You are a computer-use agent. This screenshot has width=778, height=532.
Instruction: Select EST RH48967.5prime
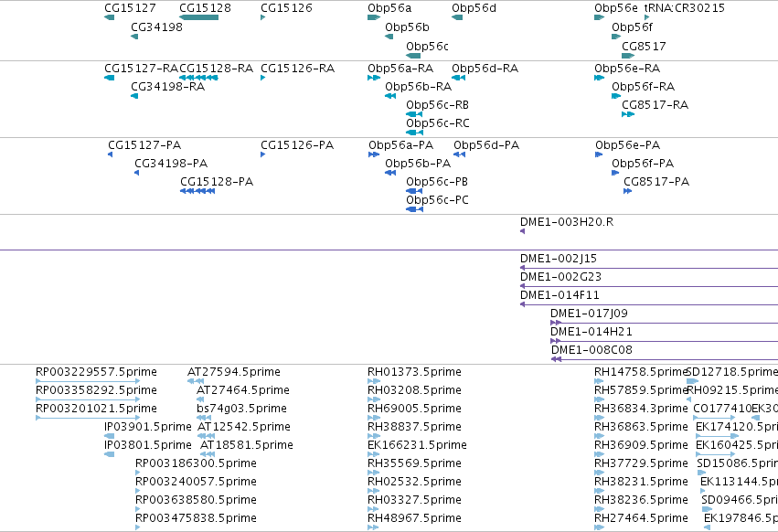414,518
